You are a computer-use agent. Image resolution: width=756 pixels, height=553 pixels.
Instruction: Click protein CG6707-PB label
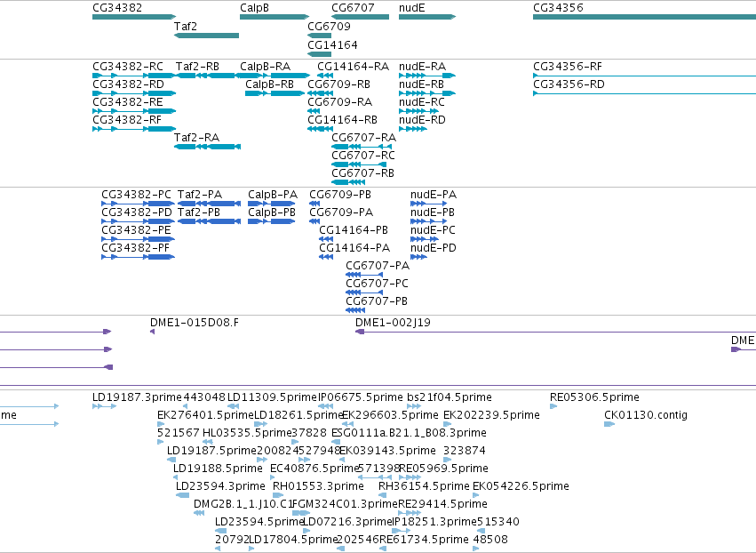(x=377, y=301)
